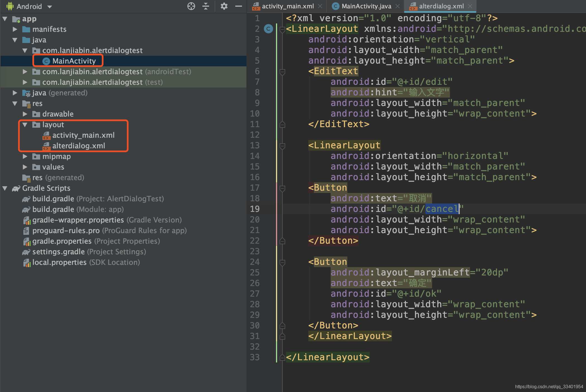Click fold end marker at line 30
This screenshot has height=392, width=586.
(282, 325)
